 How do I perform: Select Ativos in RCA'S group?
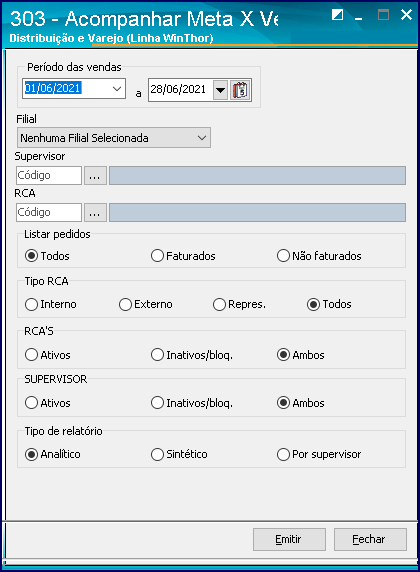47,355
